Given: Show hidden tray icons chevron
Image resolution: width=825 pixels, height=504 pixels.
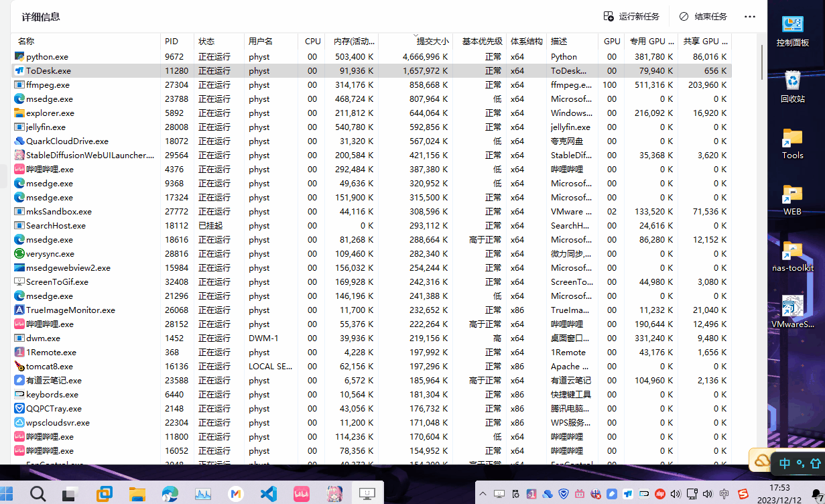Looking at the screenshot, I should click(483, 495).
